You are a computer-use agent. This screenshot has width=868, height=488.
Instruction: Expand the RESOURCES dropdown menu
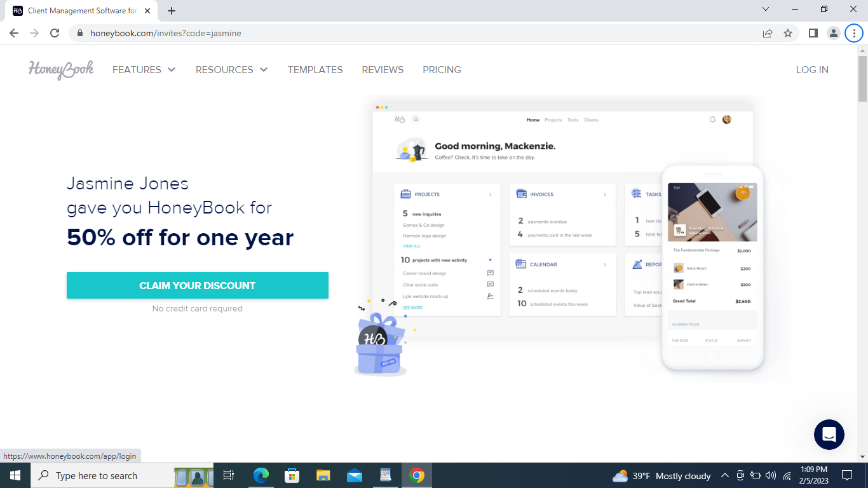pos(231,70)
